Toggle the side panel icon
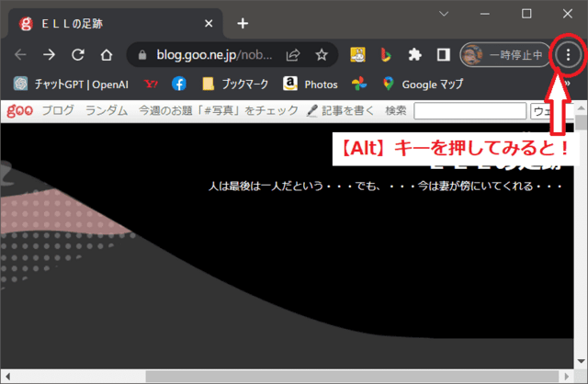 coord(443,55)
